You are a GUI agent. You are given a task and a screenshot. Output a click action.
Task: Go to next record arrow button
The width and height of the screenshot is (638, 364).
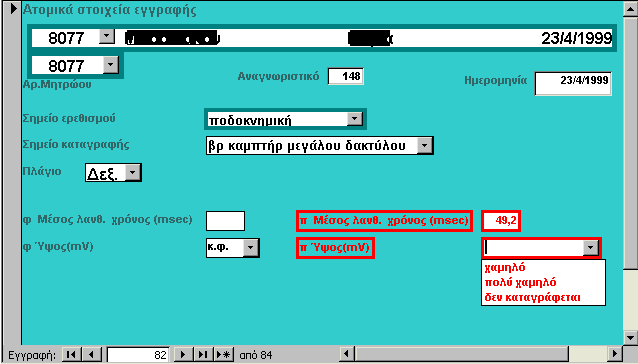pyautogui.click(x=183, y=355)
